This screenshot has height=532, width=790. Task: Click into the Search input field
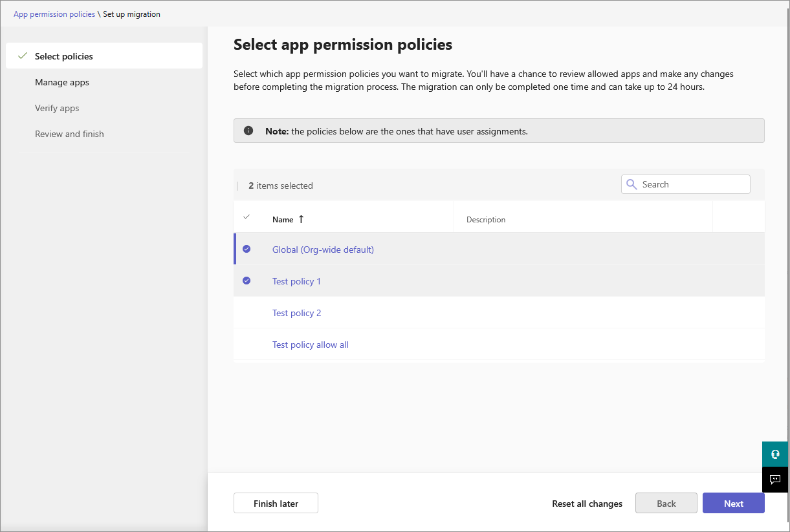tap(692, 184)
